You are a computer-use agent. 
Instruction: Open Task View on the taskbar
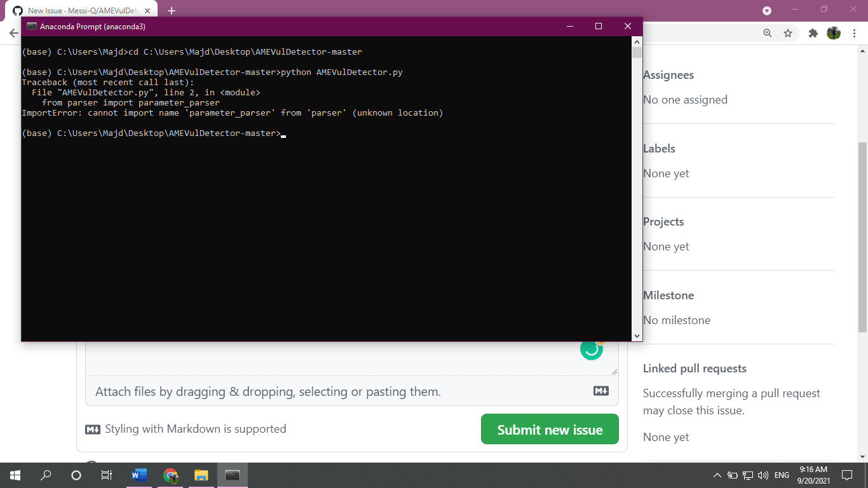pos(107,475)
